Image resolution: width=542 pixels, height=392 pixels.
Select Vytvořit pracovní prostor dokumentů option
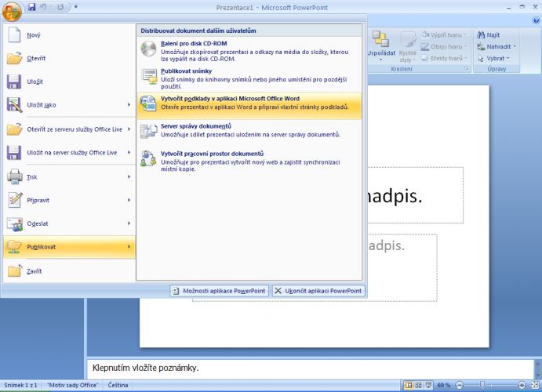[249, 161]
